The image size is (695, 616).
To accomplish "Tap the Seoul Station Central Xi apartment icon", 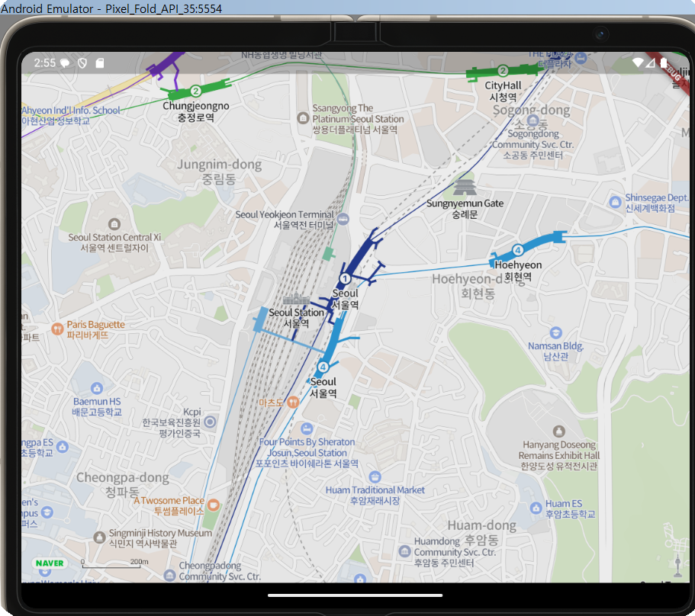I will coord(114,223).
